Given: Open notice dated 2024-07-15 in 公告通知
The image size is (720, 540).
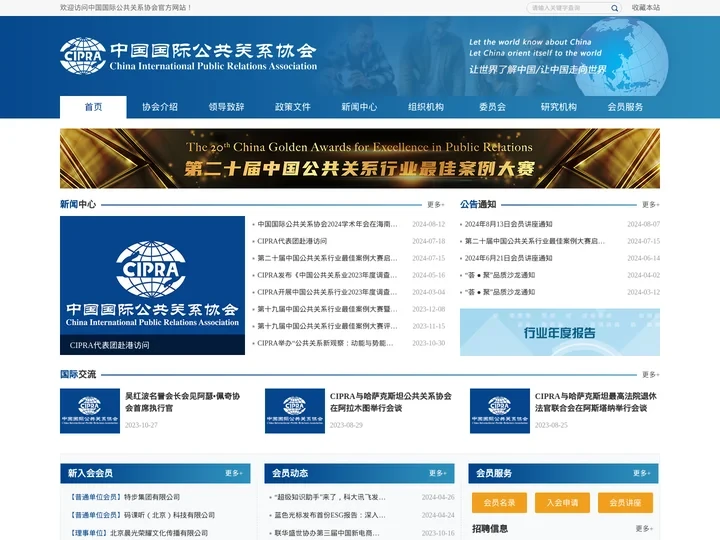Looking at the screenshot, I should click(534, 241).
